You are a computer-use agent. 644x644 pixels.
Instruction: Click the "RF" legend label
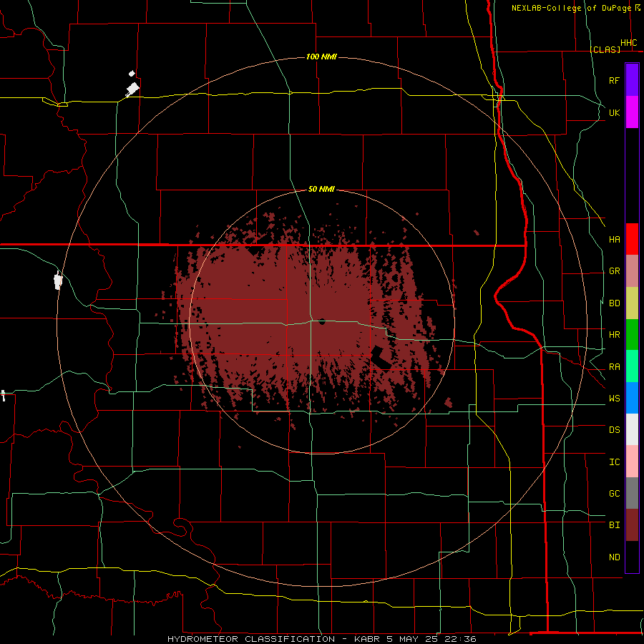(x=614, y=80)
